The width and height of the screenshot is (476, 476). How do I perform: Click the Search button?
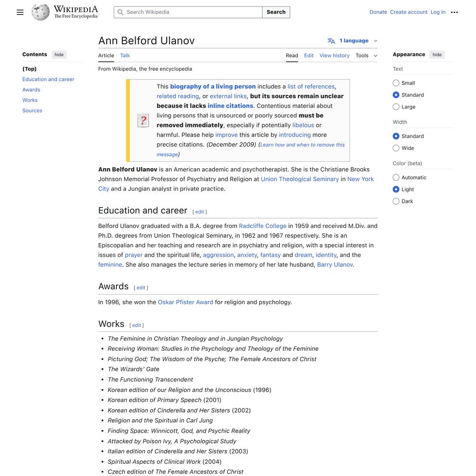[x=276, y=12]
